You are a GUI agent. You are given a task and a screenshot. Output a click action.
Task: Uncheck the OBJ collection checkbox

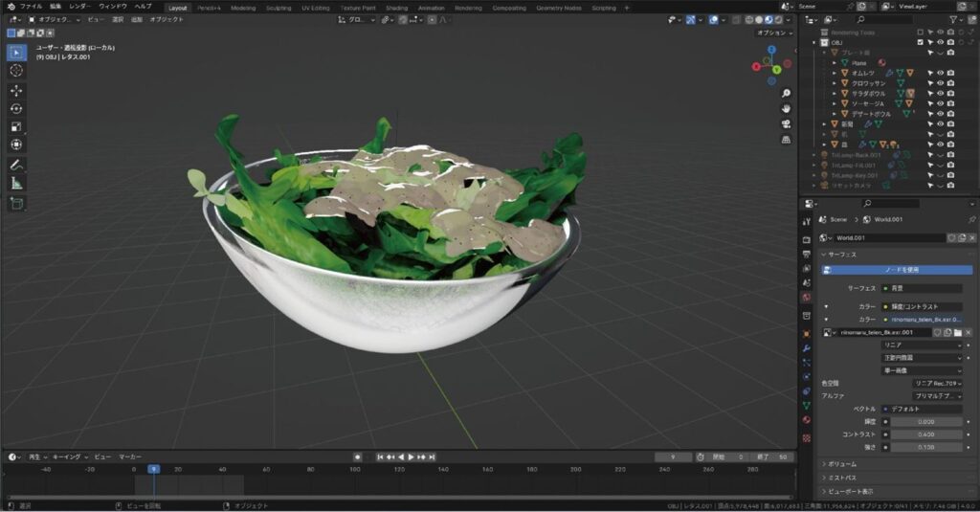[920, 42]
